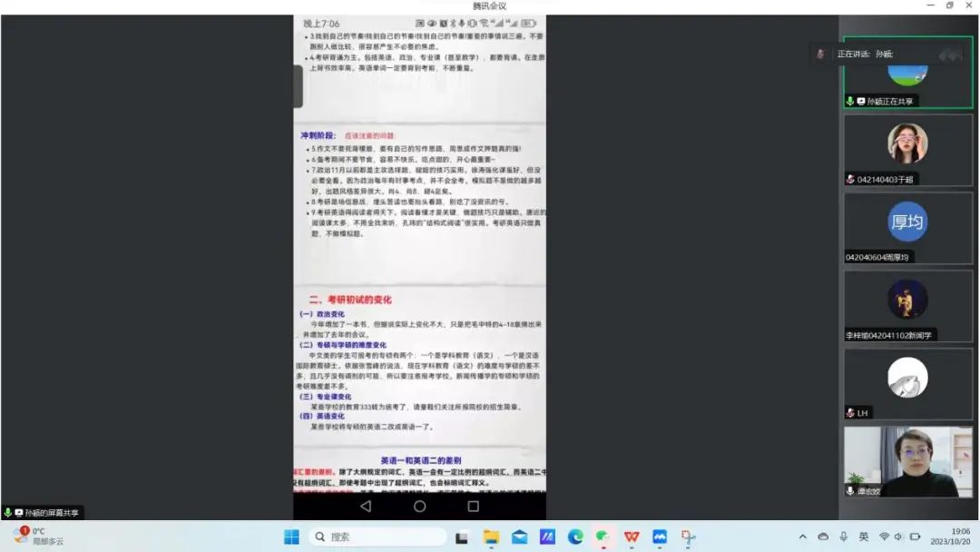Screen dimensions: 980x552
Task: Open the Tencent Meeting icon in taskbar
Action: (x=660, y=537)
